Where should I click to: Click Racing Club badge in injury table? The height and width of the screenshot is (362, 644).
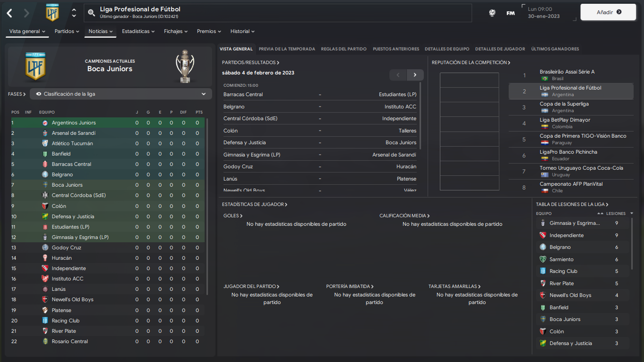click(543, 271)
